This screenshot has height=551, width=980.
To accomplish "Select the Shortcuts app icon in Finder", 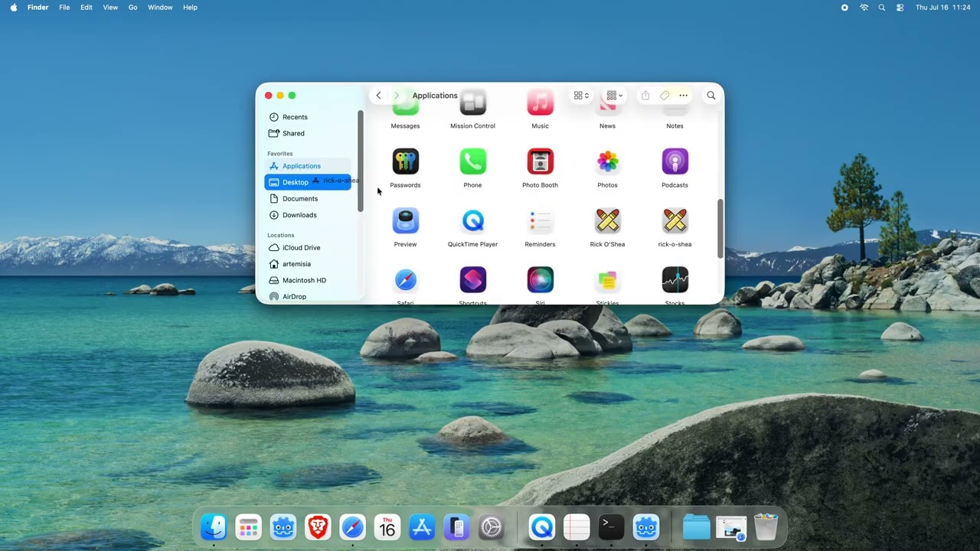I will 472,280.
